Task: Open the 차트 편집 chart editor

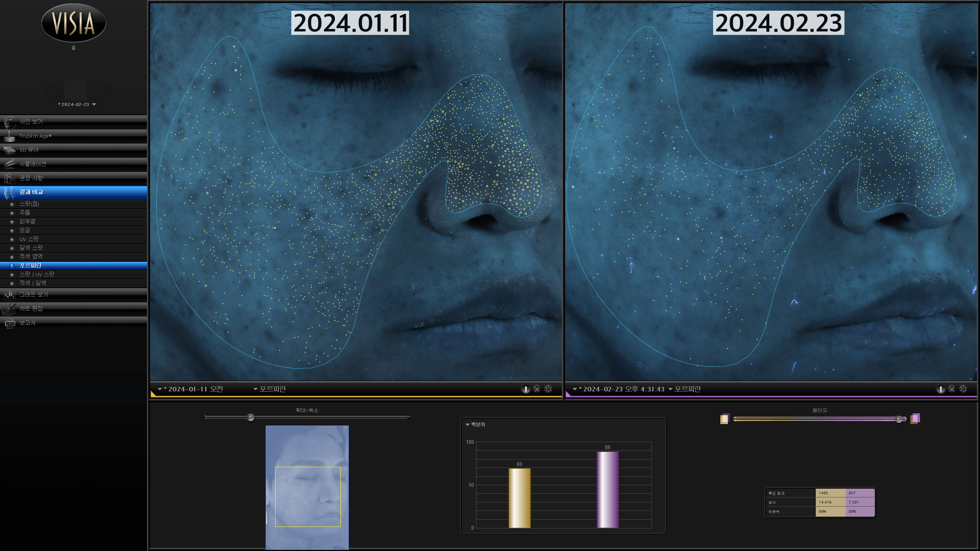Action: coord(73,309)
